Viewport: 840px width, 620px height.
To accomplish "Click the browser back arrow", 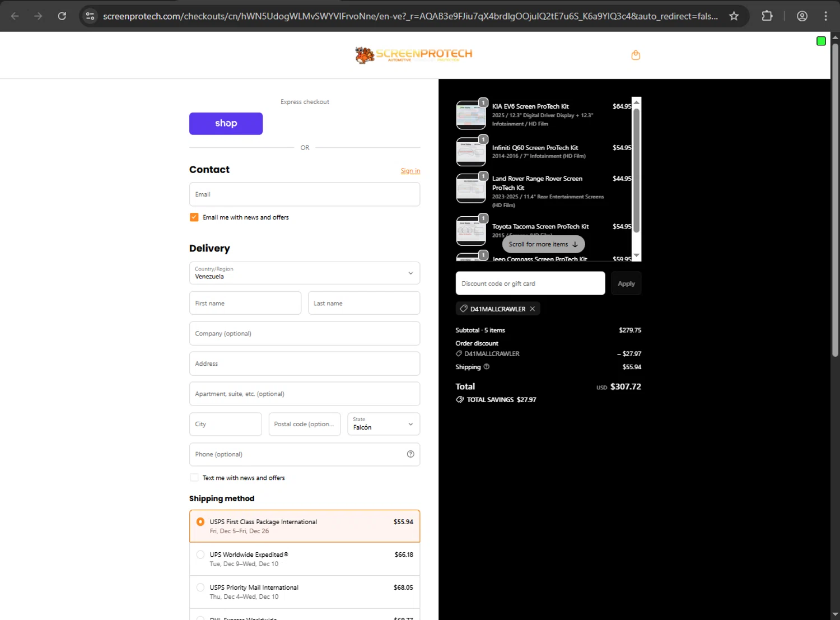I will (x=15, y=16).
